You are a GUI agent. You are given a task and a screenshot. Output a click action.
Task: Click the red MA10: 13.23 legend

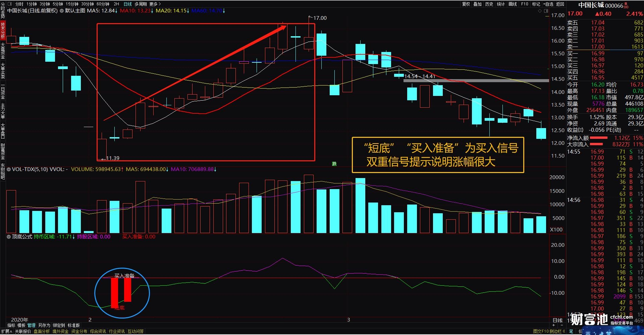(x=137, y=11)
